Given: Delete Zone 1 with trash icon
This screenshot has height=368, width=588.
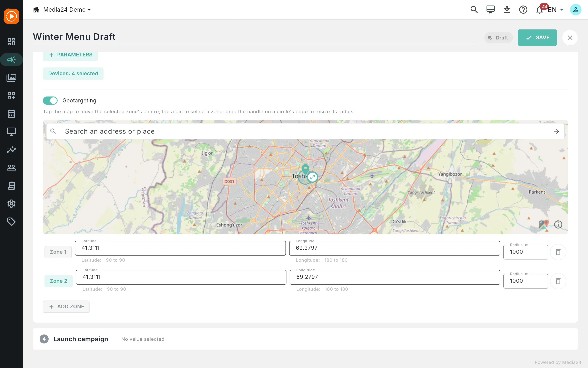Looking at the screenshot, I should coord(558,252).
